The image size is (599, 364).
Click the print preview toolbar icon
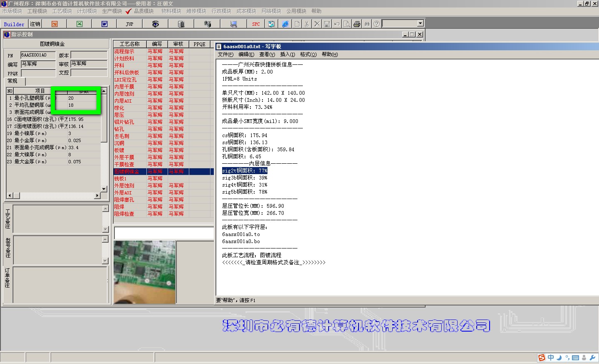(347, 24)
